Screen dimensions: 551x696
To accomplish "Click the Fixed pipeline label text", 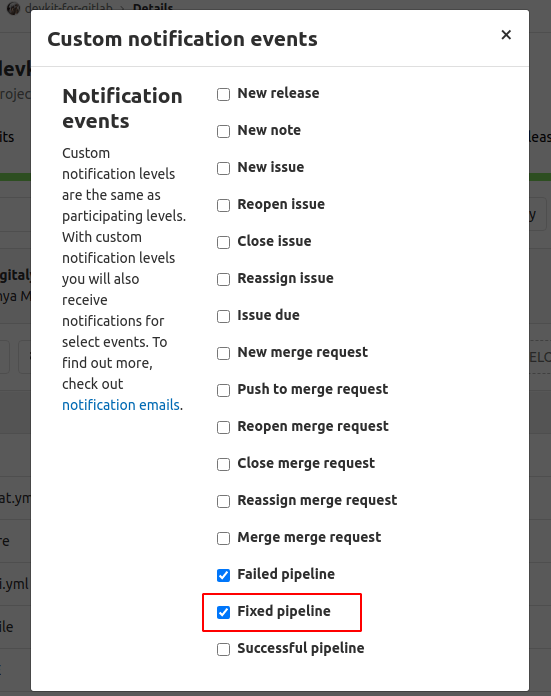I will (x=284, y=611).
